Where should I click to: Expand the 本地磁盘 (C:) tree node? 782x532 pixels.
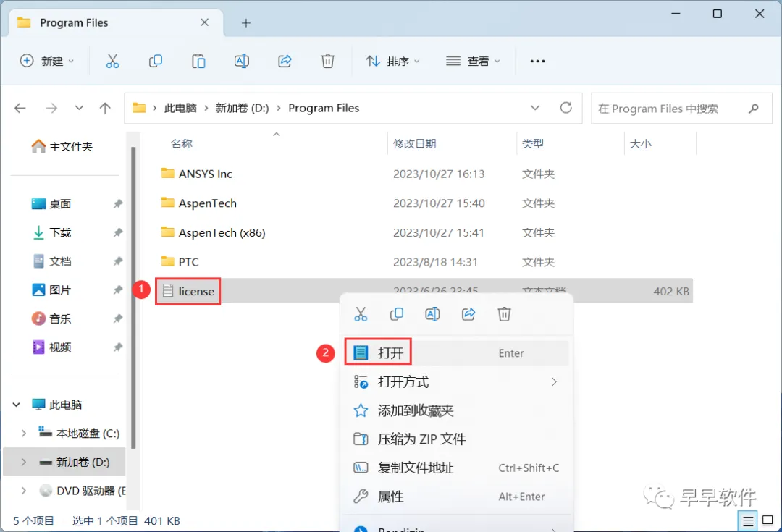point(23,434)
